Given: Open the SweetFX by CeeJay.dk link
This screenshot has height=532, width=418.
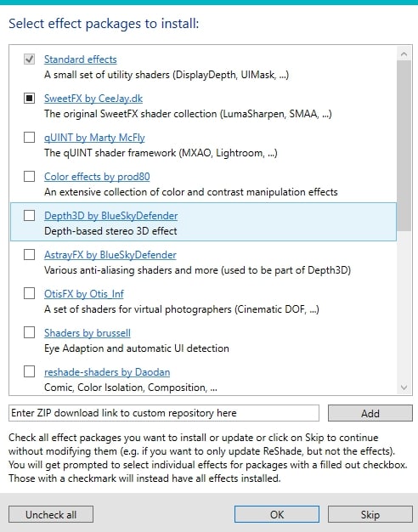Looking at the screenshot, I should [93, 99].
